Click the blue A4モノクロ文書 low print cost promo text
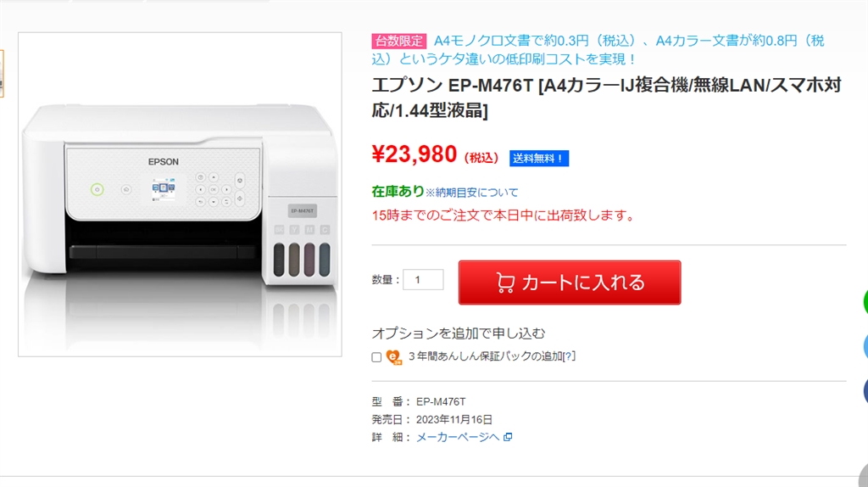 click(598, 50)
